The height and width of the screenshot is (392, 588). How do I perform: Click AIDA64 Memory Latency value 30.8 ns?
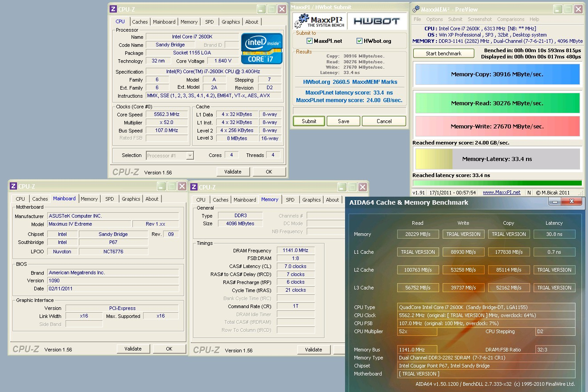pos(554,234)
